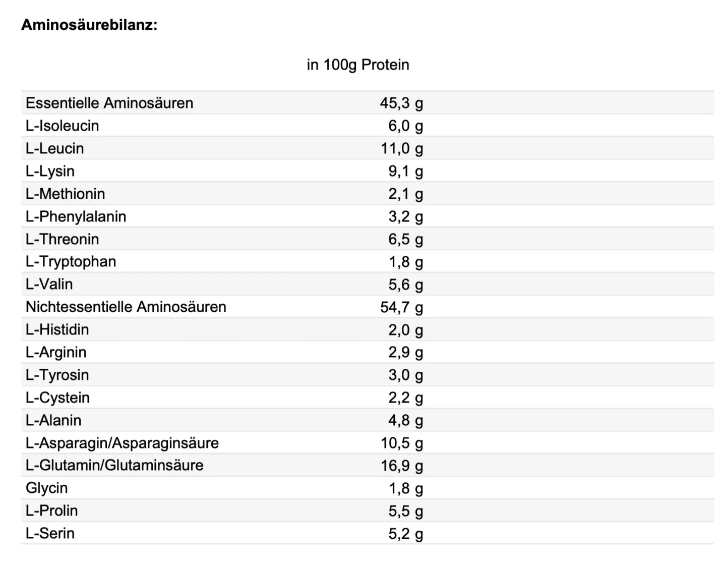Click the Glycin row label
728x565 pixels.
pos(47,488)
